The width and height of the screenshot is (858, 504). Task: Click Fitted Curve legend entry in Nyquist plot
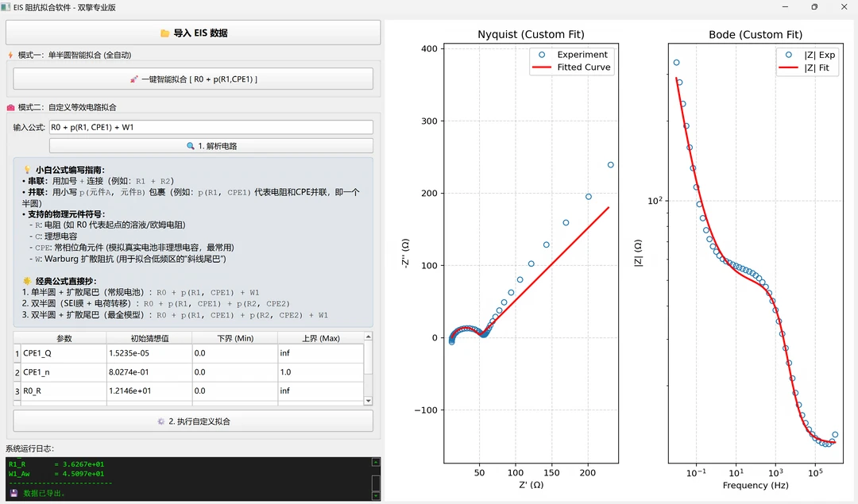tap(572, 67)
